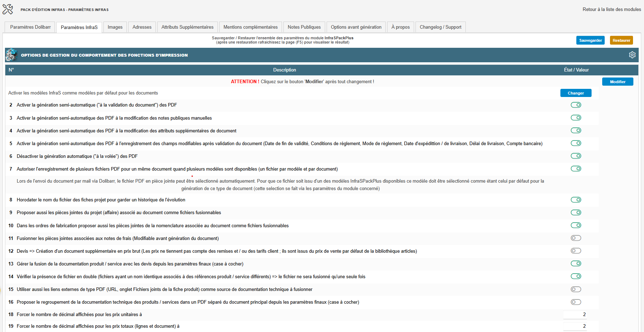The image size is (644, 332).
Task: Turn on raw price quote document option
Action: [576, 251]
